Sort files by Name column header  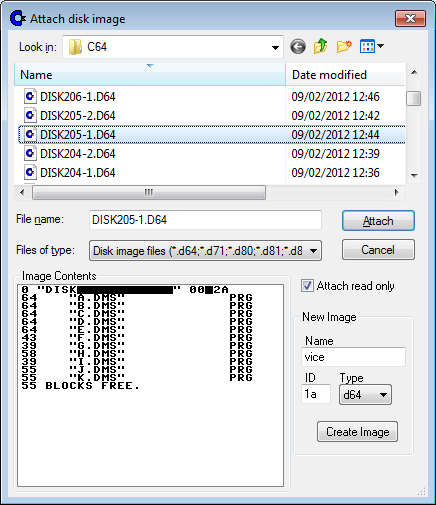pyautogui.click(x=150, y=75)
